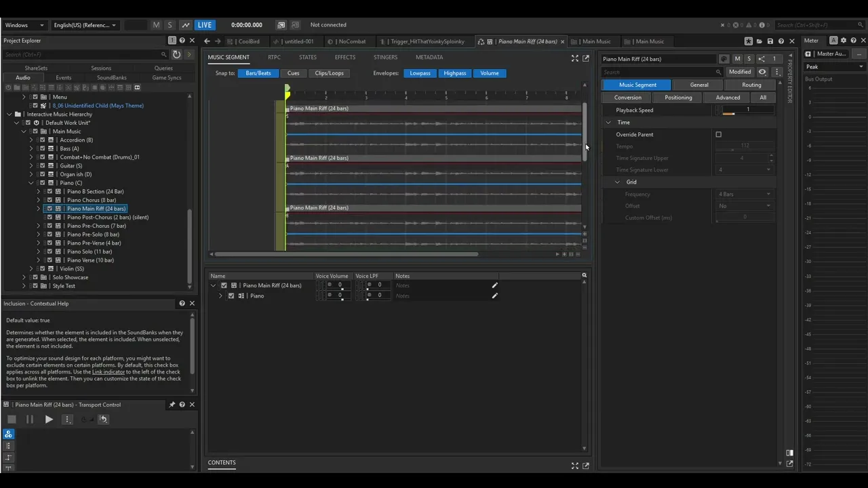This screenshot has height=488, width=868.
Task: Switch to the States tab
Action: tap(308, 58)
